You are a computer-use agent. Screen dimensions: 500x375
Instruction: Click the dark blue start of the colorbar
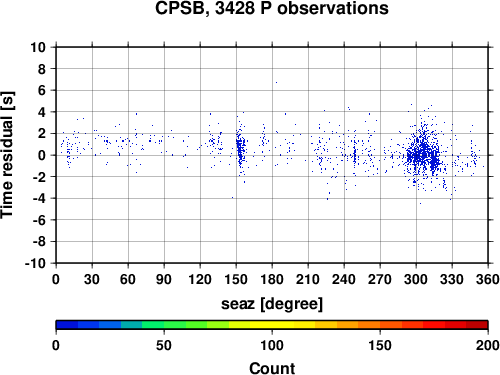pos(67,325)
